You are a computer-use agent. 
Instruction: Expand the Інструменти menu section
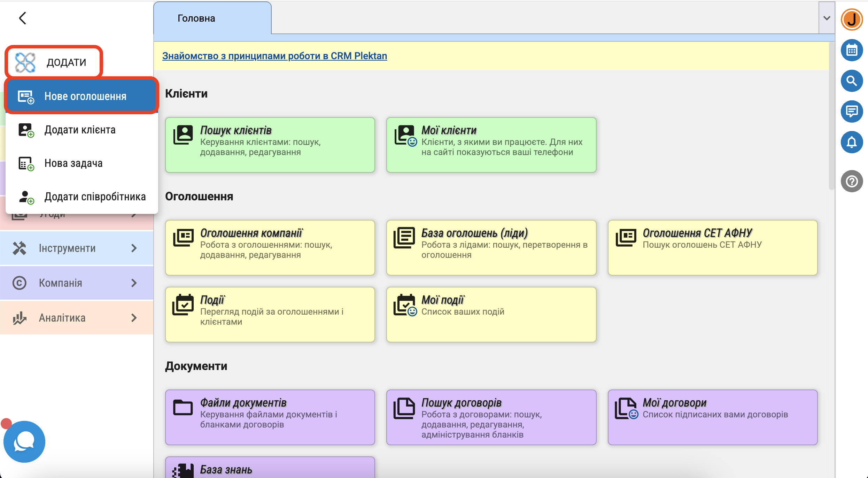[x=77, y=248]
